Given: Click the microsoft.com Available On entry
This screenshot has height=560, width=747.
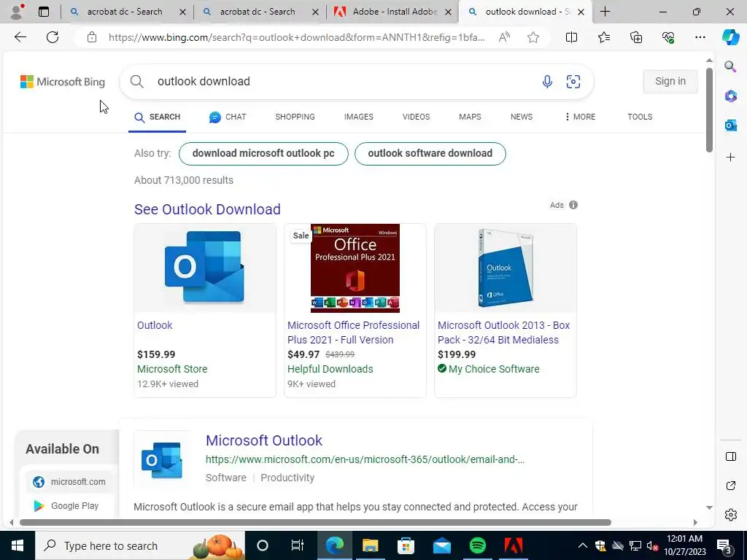Looking at the screenshot, I should pos(69,482).
